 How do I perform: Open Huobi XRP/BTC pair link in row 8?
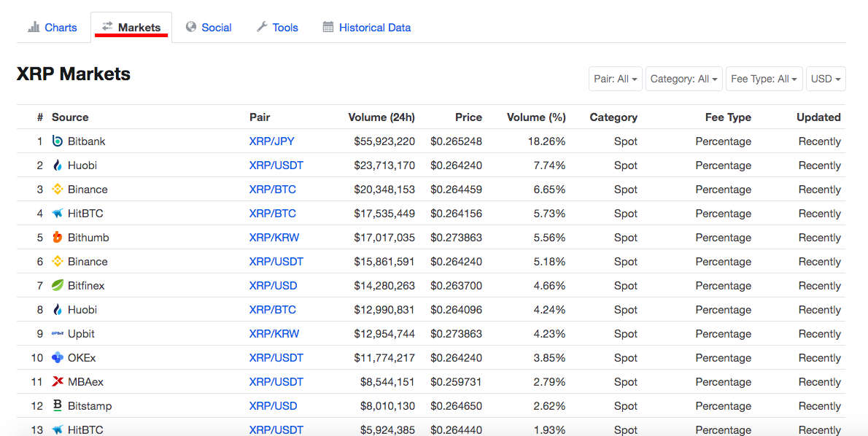pyautogui.click(x=272, y=310)
